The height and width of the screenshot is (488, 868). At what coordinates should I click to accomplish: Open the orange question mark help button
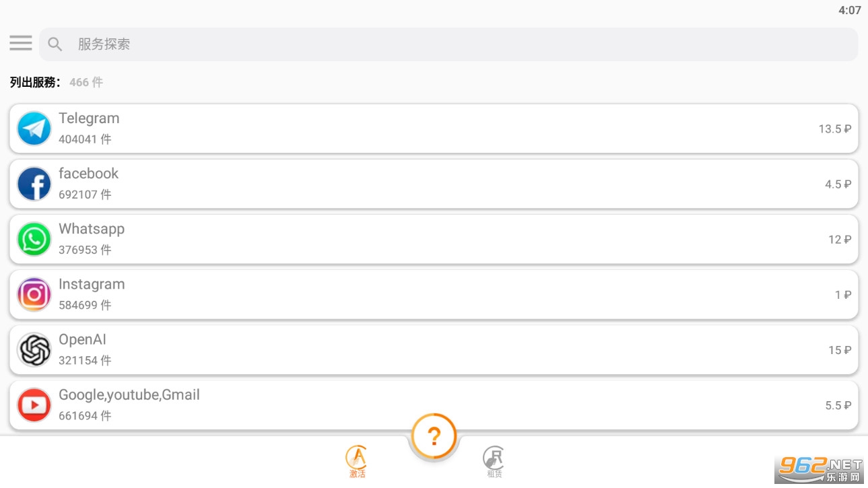(x=434, y=437)
